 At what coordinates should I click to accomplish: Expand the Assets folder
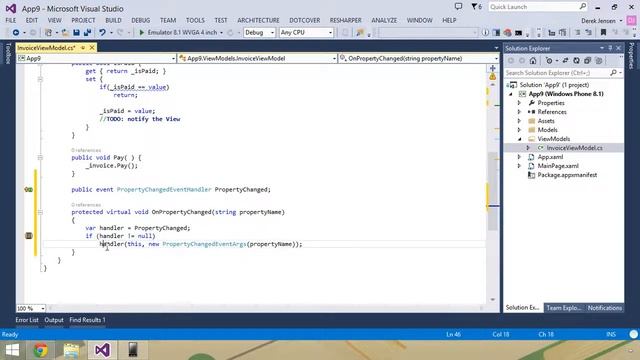[519, 121]
